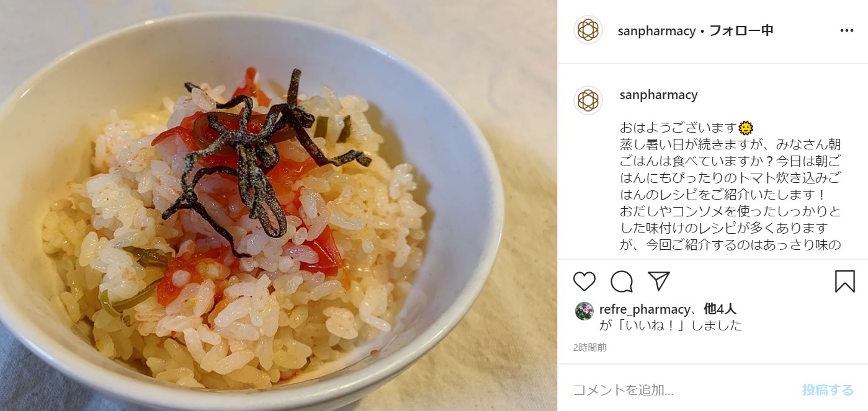Open the 2時間前 timestamp link
Screen dimensions: 868x411
coord(590,348)
